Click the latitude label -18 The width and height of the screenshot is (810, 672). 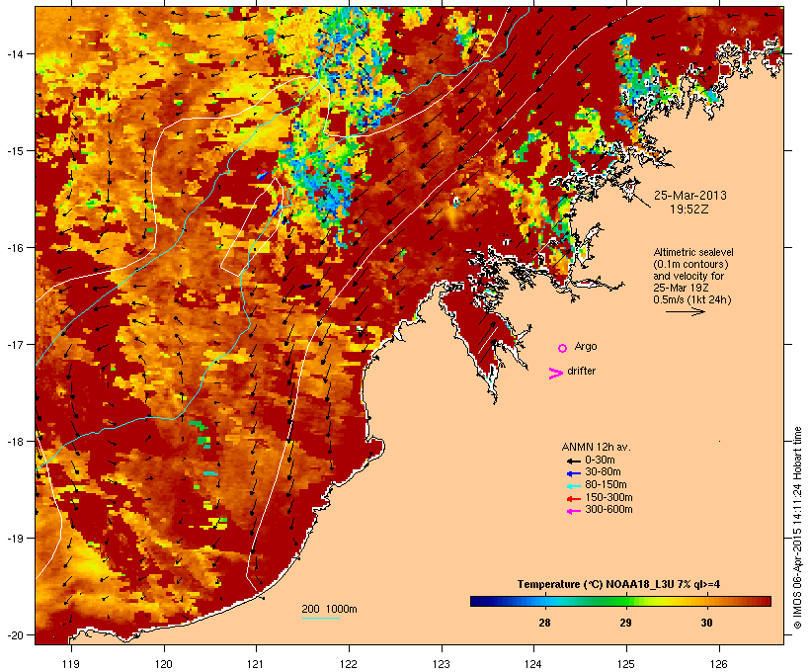(x=14, y=442)
